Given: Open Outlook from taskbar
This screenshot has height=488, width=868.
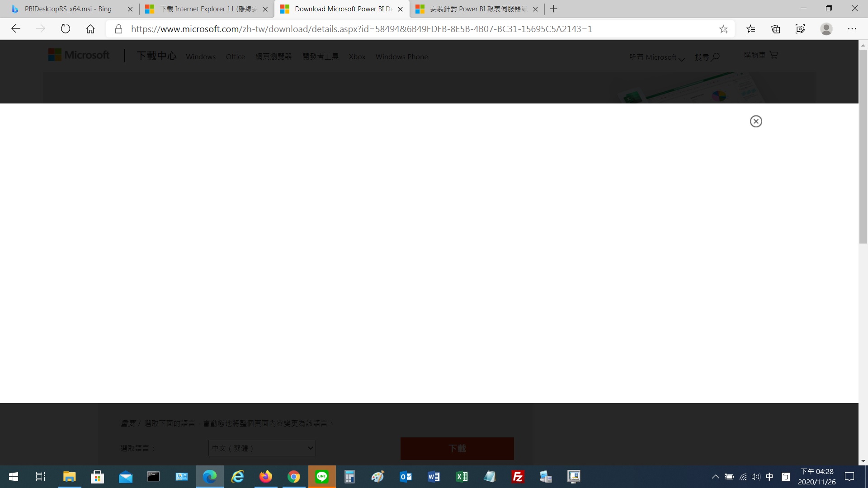Looking at the screenshot, I should click(406, 477).
